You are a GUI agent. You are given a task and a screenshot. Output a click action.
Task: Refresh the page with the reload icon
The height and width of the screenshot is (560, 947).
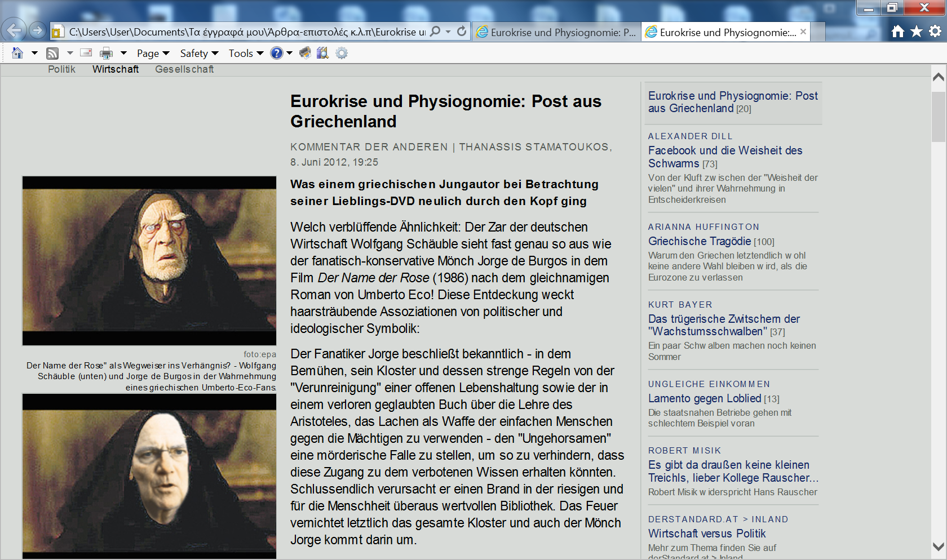pyautogui.click(x=462, y=32)
